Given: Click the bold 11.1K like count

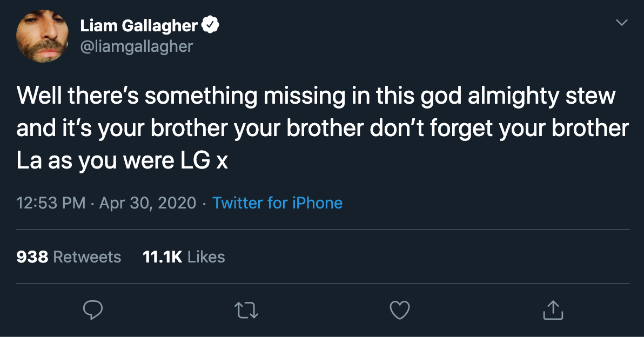Looking at the screenshot, I should 162,257.
